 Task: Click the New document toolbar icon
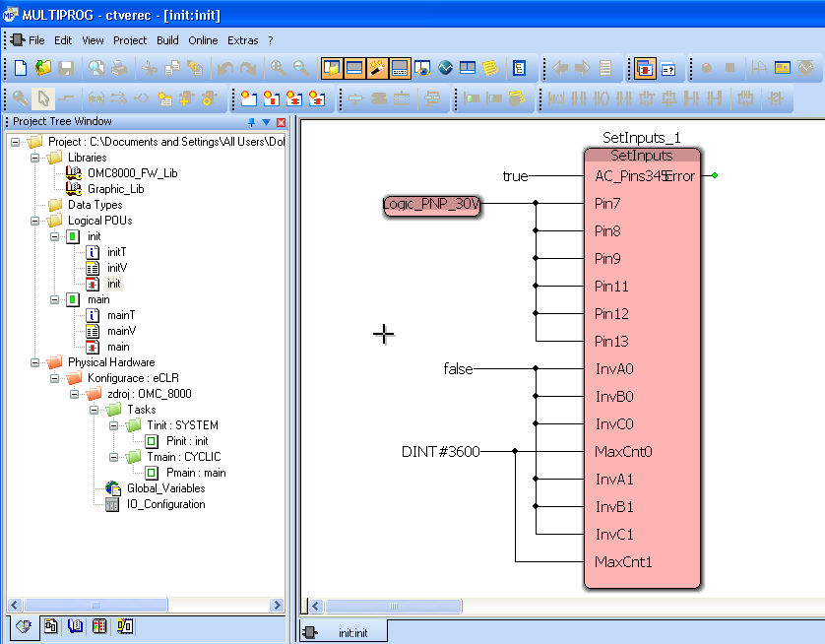[21, 68]
